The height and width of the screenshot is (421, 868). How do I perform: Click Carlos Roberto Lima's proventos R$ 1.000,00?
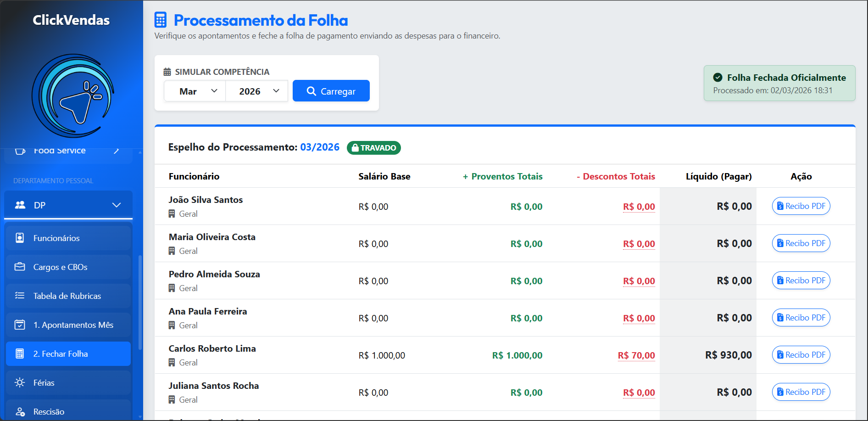pyautogui.click(x=517, y=355)
